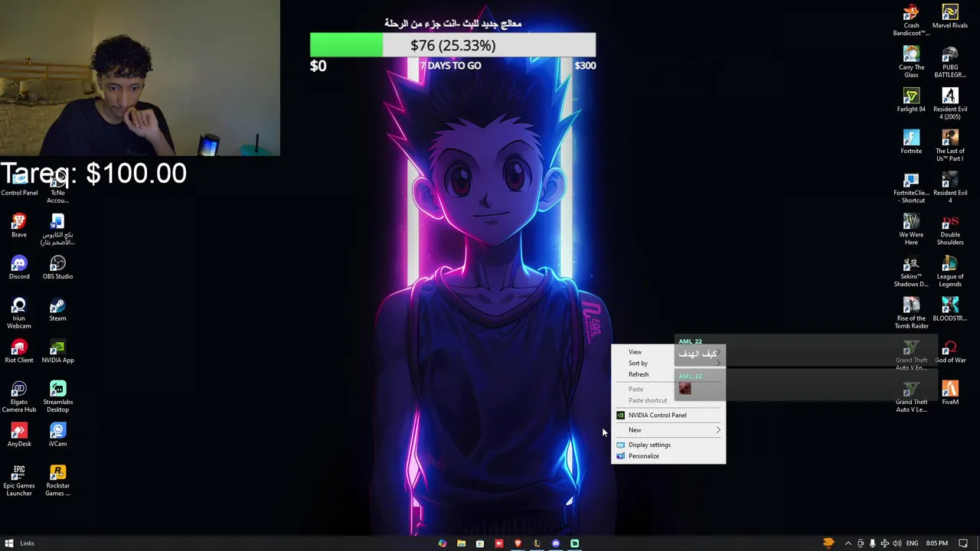Open the Steam desktop shortcut
This screenshot has height=551, width=980.
tap(57, 310)
